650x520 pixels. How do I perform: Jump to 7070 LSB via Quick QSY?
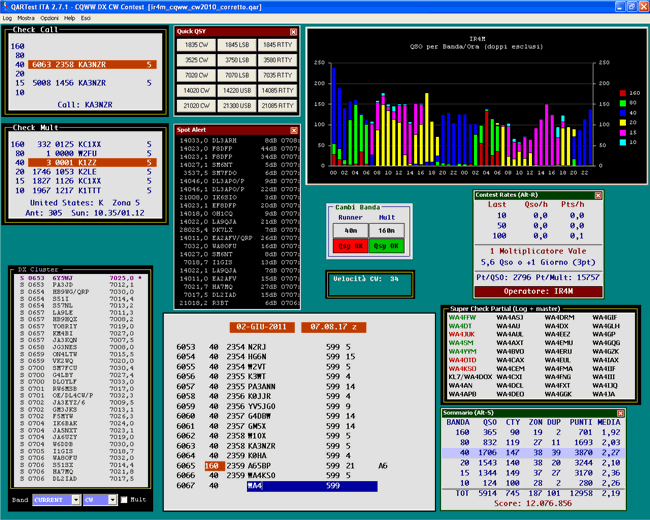(237, 75)
